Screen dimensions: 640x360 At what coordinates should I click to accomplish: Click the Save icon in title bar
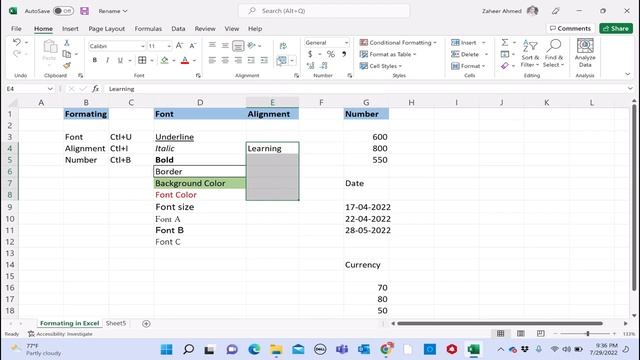tap(84, 11)
